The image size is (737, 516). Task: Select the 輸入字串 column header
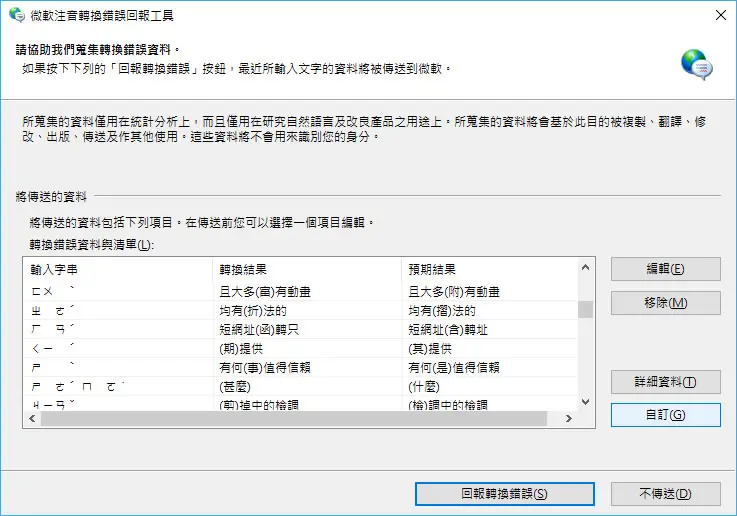(118, 269)
